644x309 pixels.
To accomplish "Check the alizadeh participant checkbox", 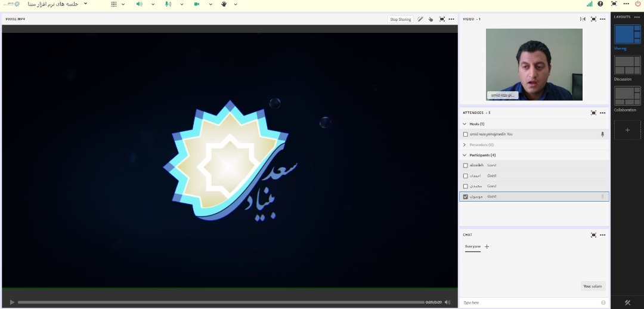I will coord(466,165).
